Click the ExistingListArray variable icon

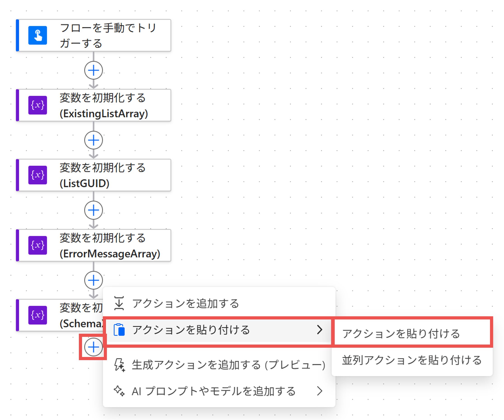tap(38, 105)
